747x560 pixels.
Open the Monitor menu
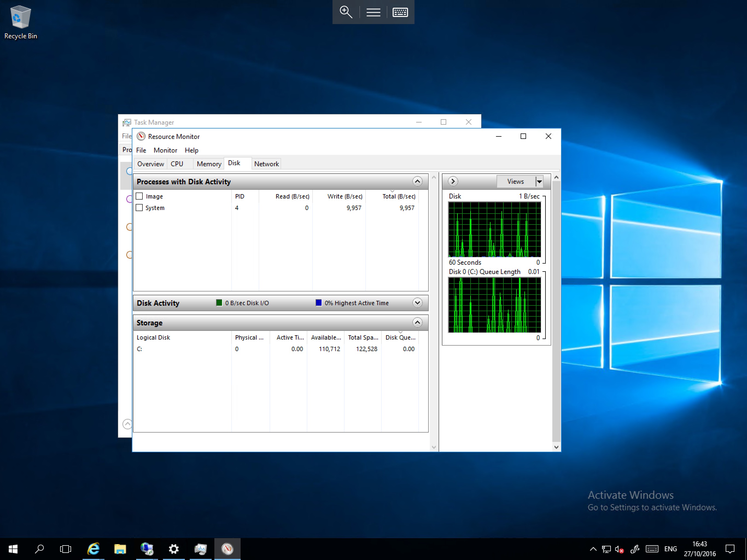point(165,150)
